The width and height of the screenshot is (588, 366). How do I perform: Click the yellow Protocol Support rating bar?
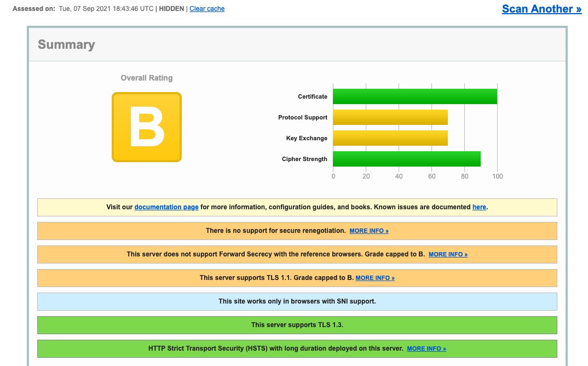click(389, 117)
